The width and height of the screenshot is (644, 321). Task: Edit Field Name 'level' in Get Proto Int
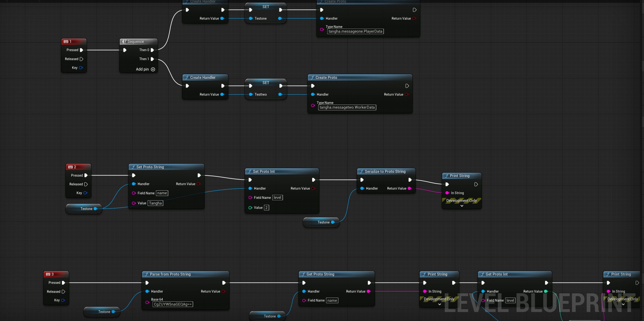coord(510,300)
